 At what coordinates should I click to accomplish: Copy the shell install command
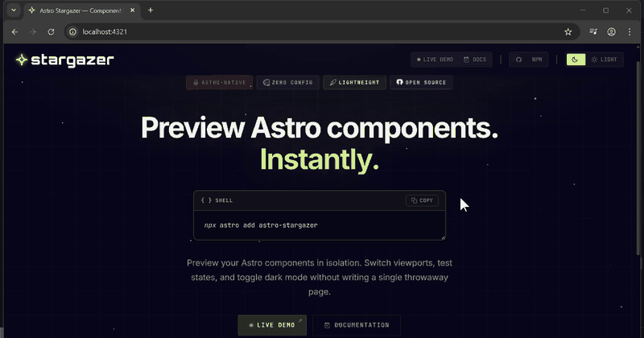[x=422, y=200]
